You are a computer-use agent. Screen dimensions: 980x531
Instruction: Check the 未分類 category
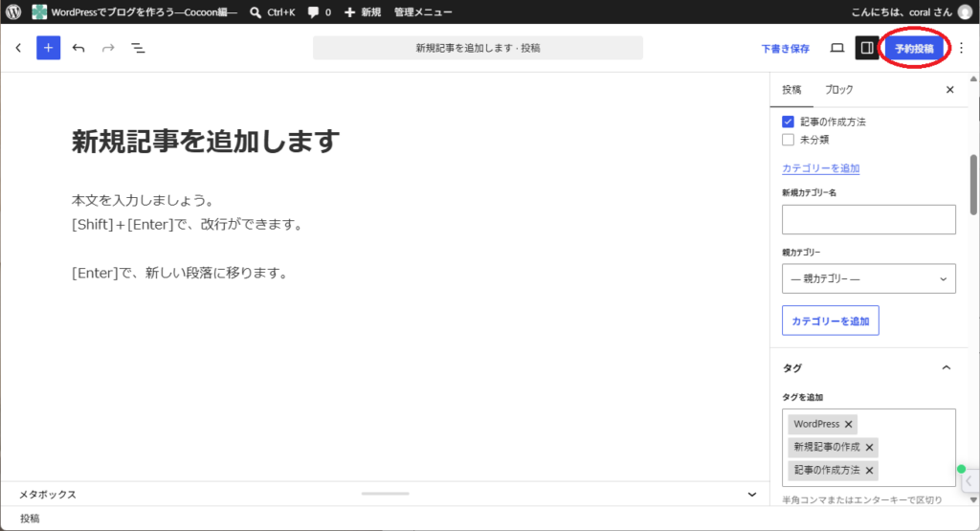(789, 140)
